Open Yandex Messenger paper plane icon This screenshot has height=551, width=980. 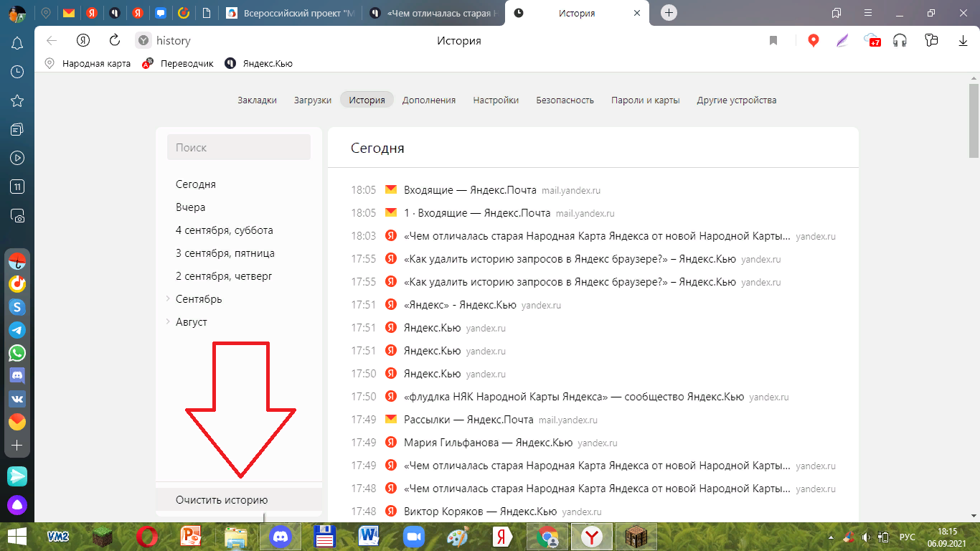[x=17, y=476]
